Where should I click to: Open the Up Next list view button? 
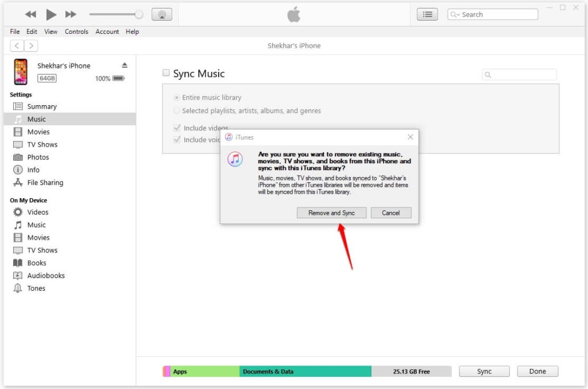(x=427, y=14)
